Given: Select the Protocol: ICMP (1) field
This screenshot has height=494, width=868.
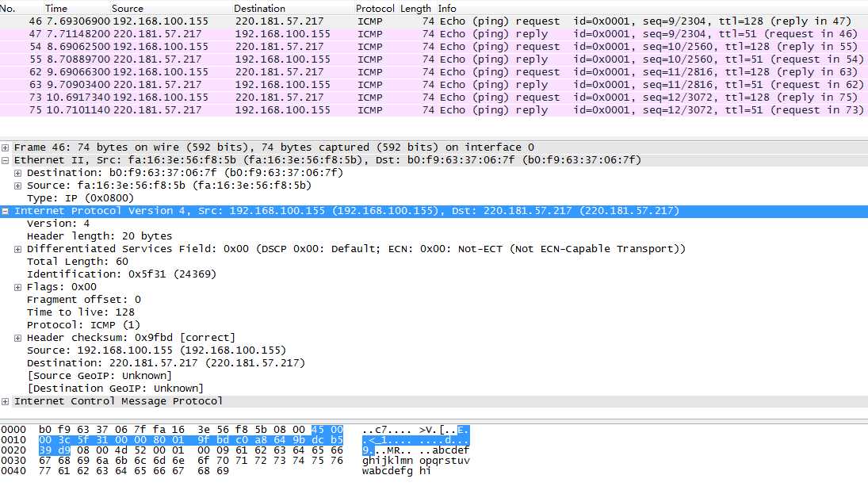Looking at the screenshot, I should click(83, 326).
